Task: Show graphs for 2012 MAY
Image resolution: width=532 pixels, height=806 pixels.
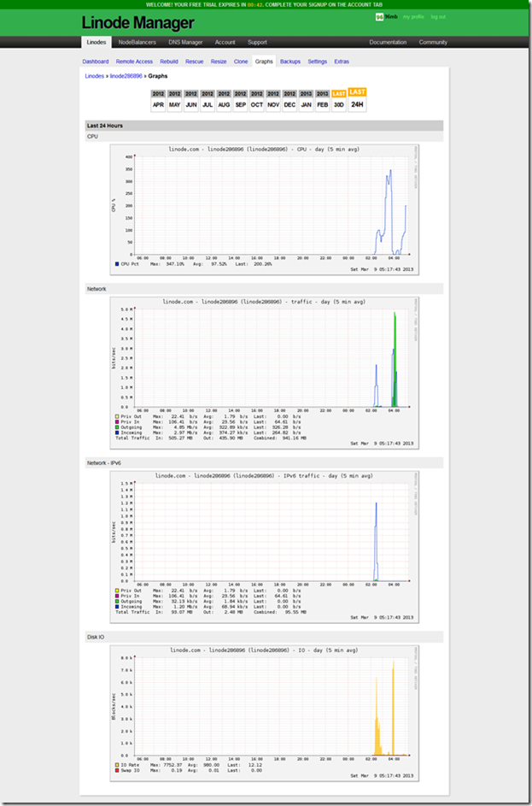Action: (174, 100)
